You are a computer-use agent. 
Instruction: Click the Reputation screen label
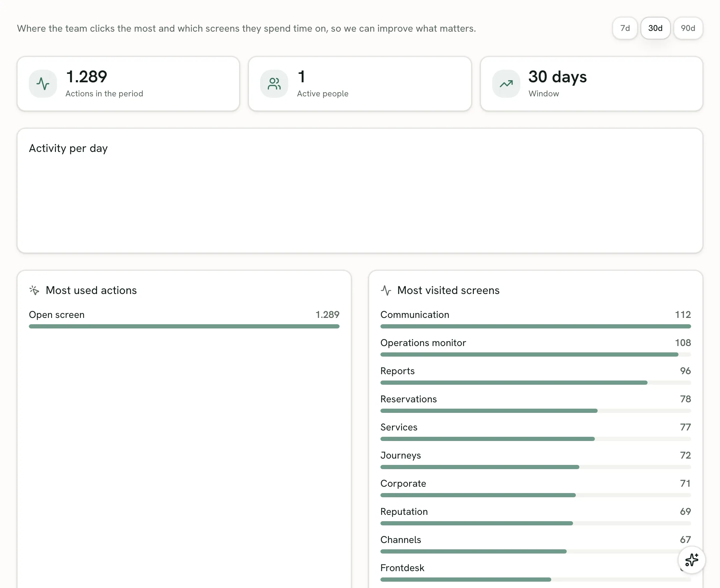coord(404,512)
